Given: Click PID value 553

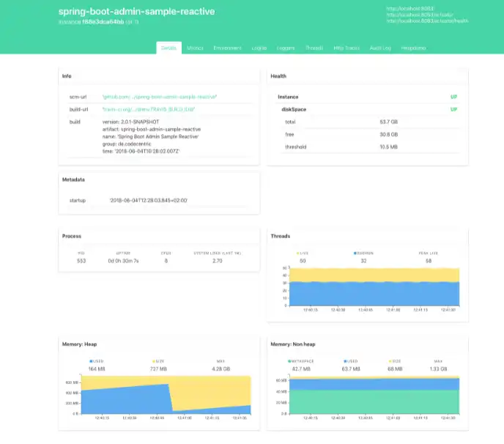Looking at the screenshot, I should click(x=81, y=261).
